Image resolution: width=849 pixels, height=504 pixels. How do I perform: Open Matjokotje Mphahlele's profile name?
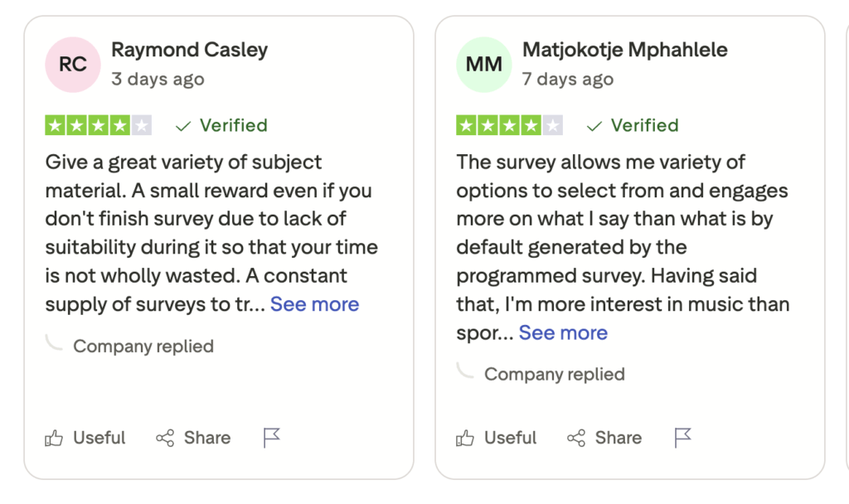[624, 50]
